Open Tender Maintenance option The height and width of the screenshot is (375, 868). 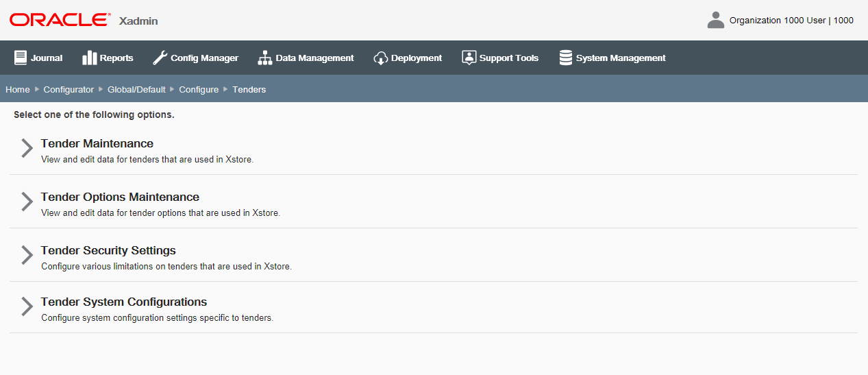pos(97,143)
